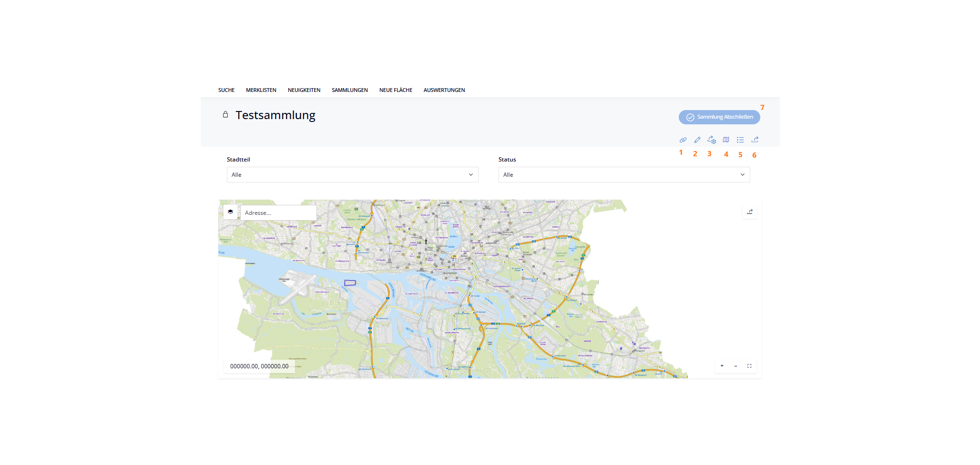Toggle fullscreen map view
Viewport: 980px width, 465px height.
[749, 366]
